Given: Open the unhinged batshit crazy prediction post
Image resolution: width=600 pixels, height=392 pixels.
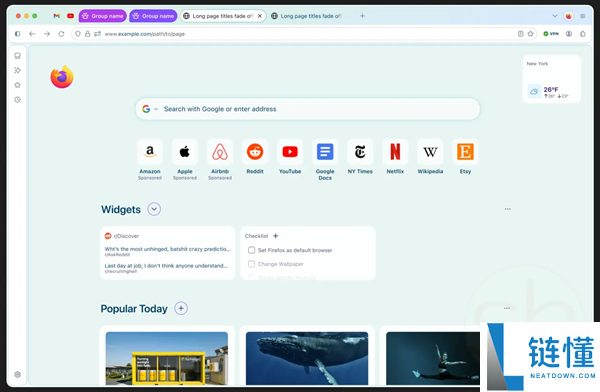Looking at the screenshot, I should click(168, 251).
